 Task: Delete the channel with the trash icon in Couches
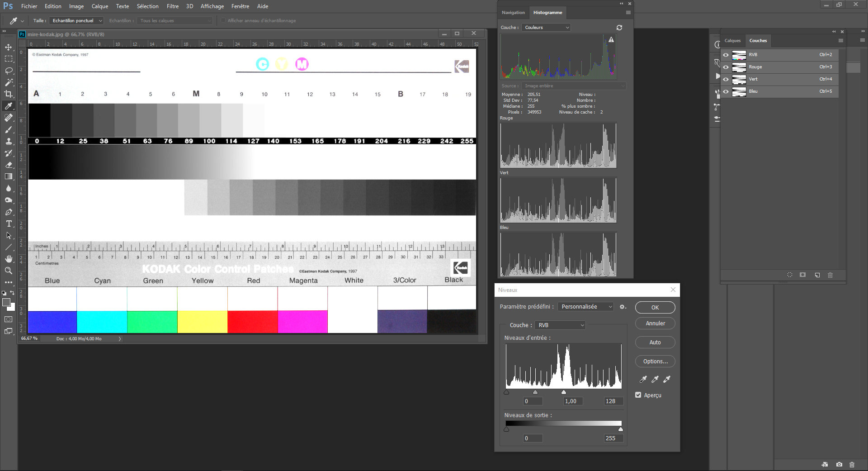click(830, 275)
